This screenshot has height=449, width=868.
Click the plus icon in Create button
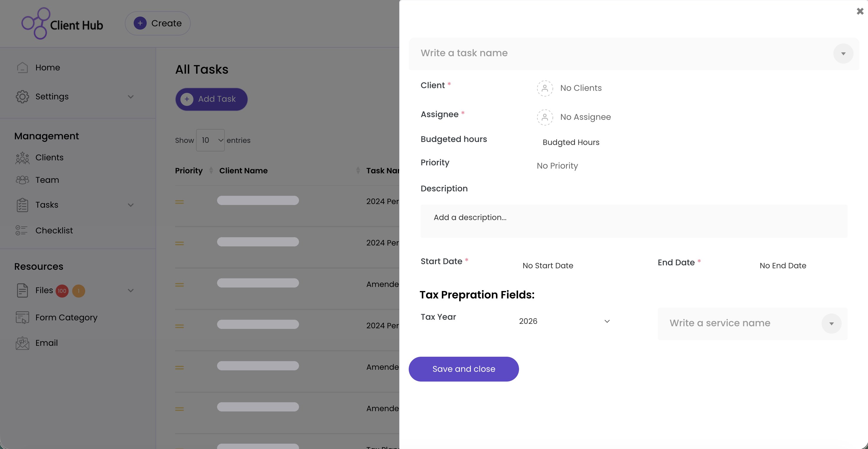click(140, 23)
